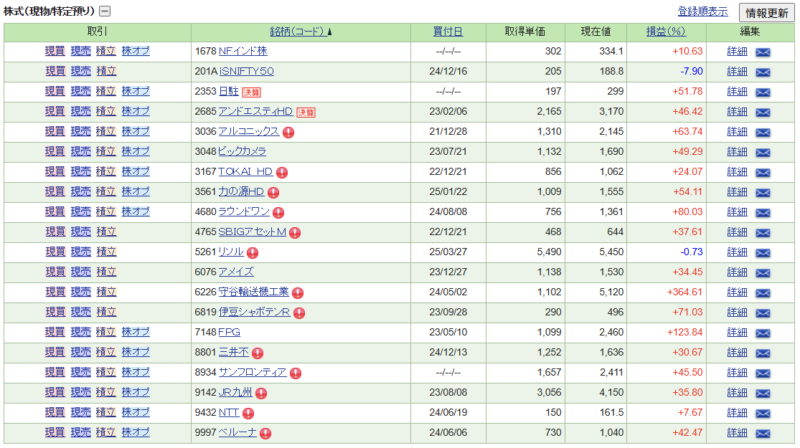Screen dimensions: 800x448
Task: Click the +364.61 profit value
Action: coord(685,292)
